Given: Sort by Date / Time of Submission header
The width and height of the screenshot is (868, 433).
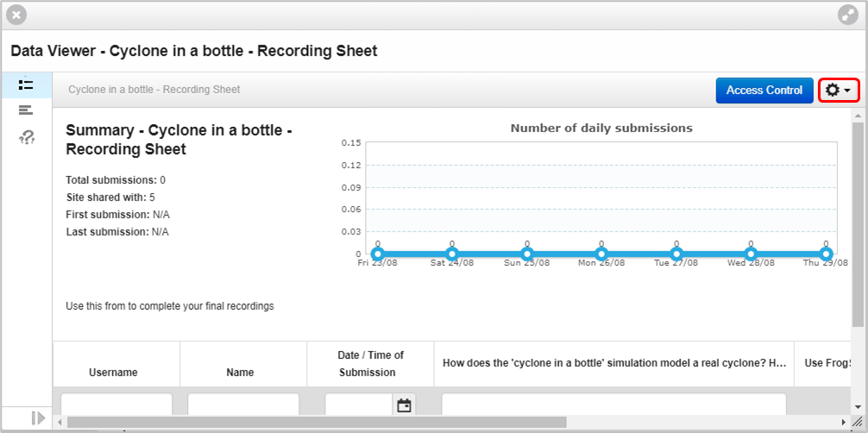Looking at the screenshot, I should pos(370,364).
